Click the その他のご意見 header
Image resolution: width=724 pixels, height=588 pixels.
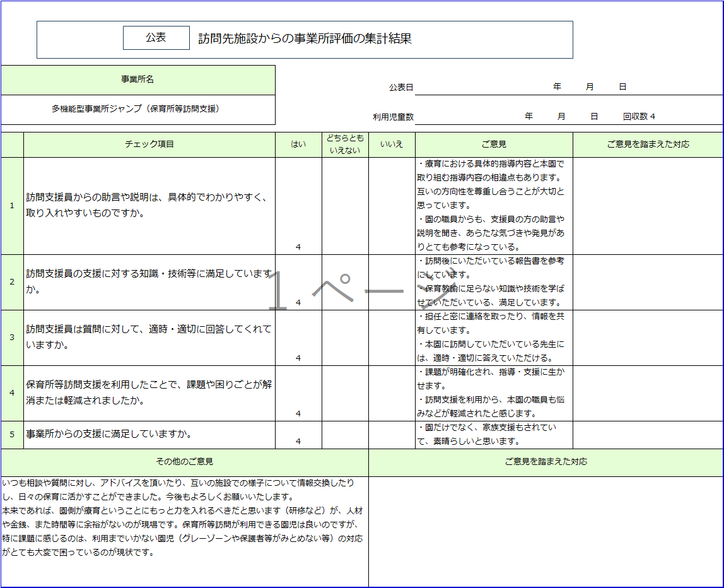[x=185, y=462]
